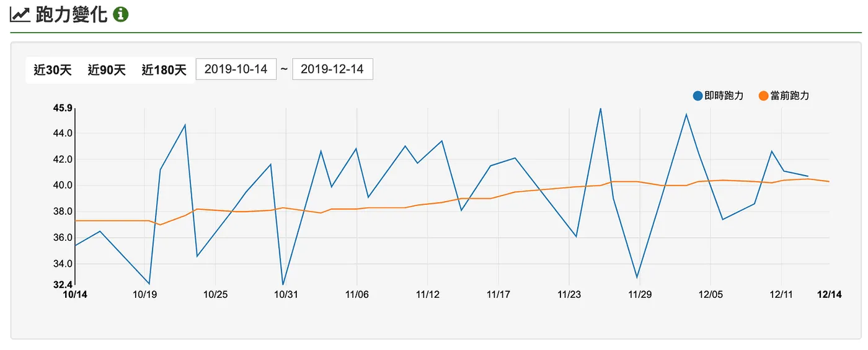Click the 11/23 x-axis date label
Screen dimensions: 868x350
click(569, 295)
